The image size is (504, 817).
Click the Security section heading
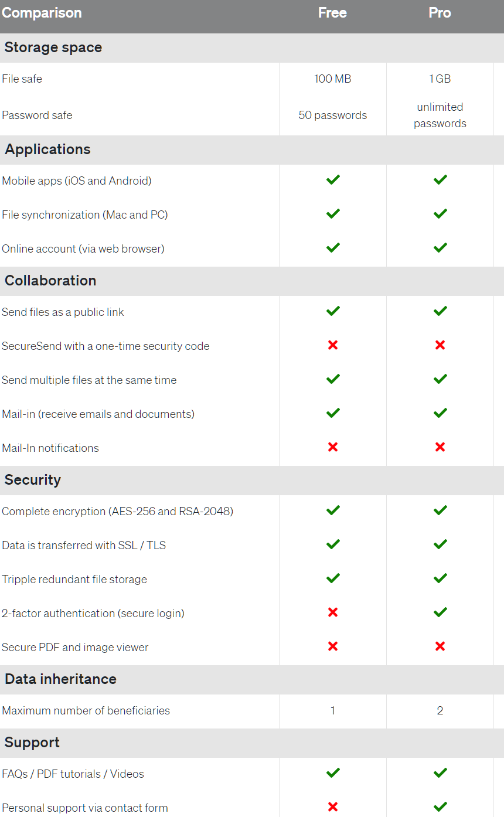[33, 480]
